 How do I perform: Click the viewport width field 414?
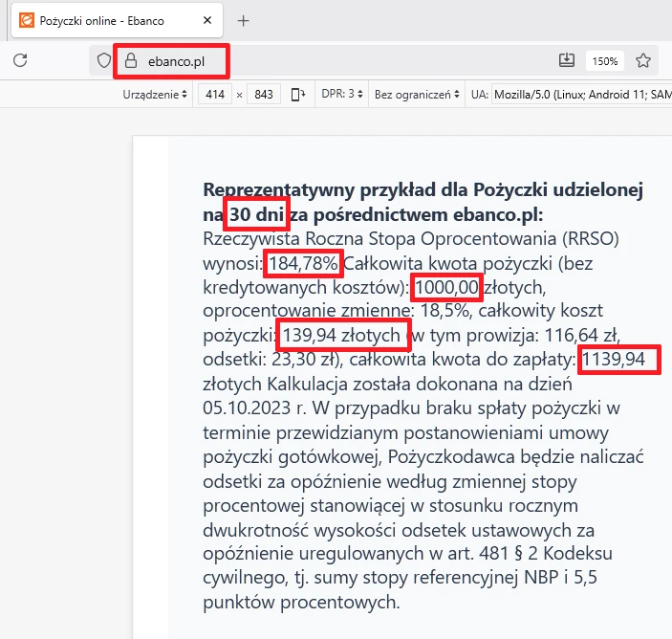click(215, 95)
